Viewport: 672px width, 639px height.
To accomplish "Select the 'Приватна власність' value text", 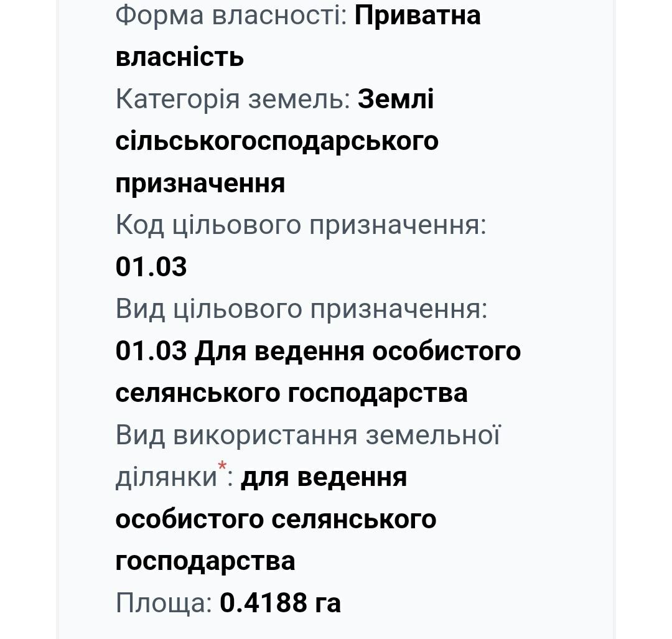I will click(298, 37).
